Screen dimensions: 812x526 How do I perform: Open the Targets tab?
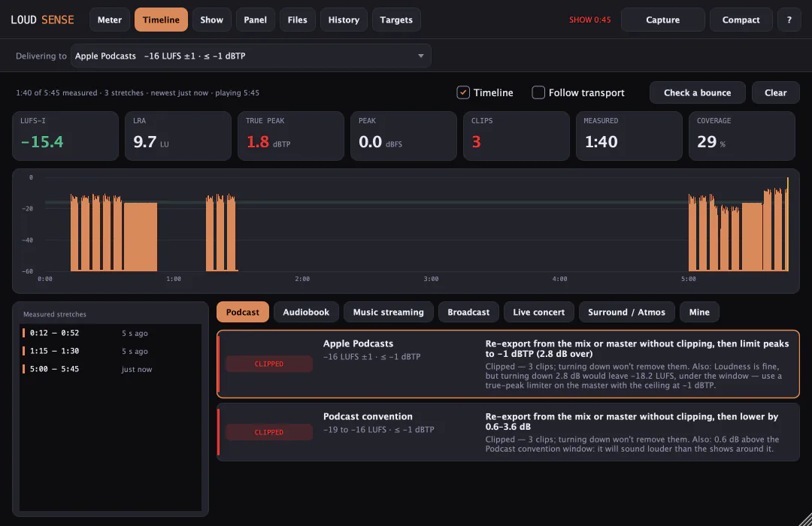(396, 20)
